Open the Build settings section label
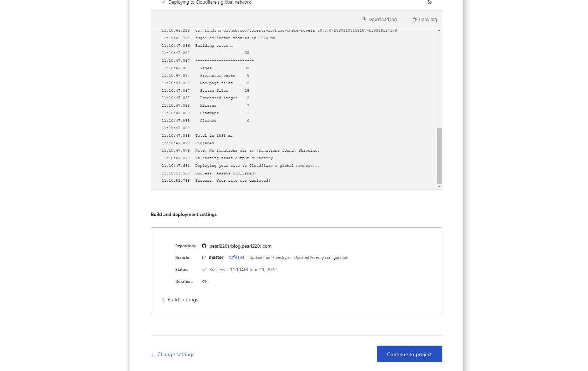 183,300
